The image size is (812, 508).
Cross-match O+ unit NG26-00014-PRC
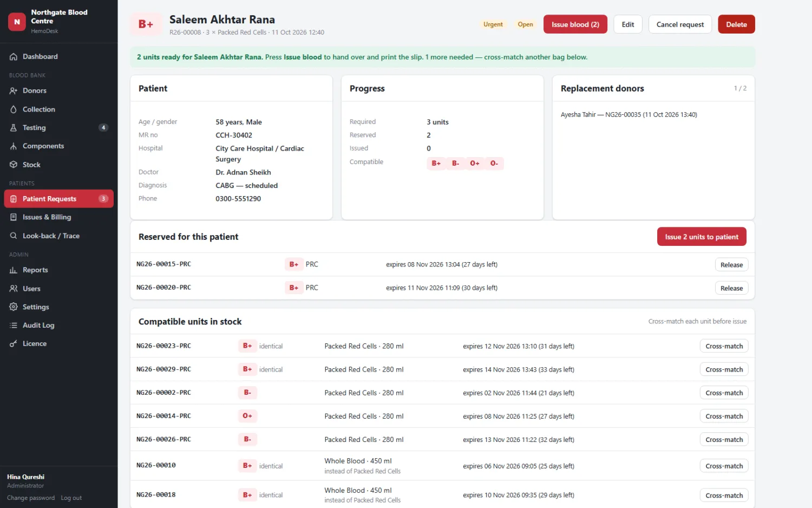coord(724,416)
